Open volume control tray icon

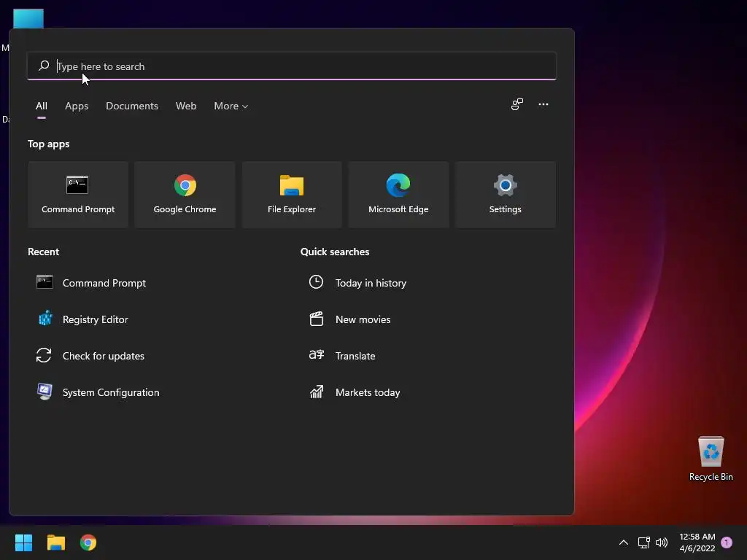pyautogui.click(x=662, y=542)
